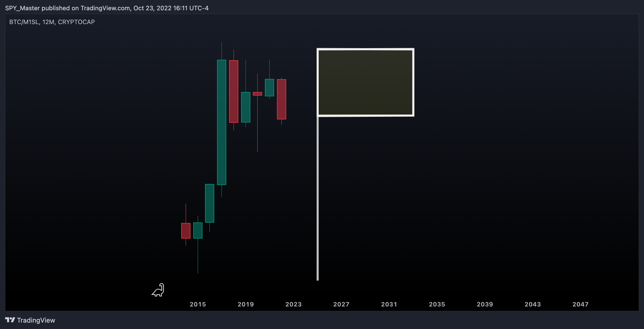Click the 2039 label on the time axis

[485, 304]
